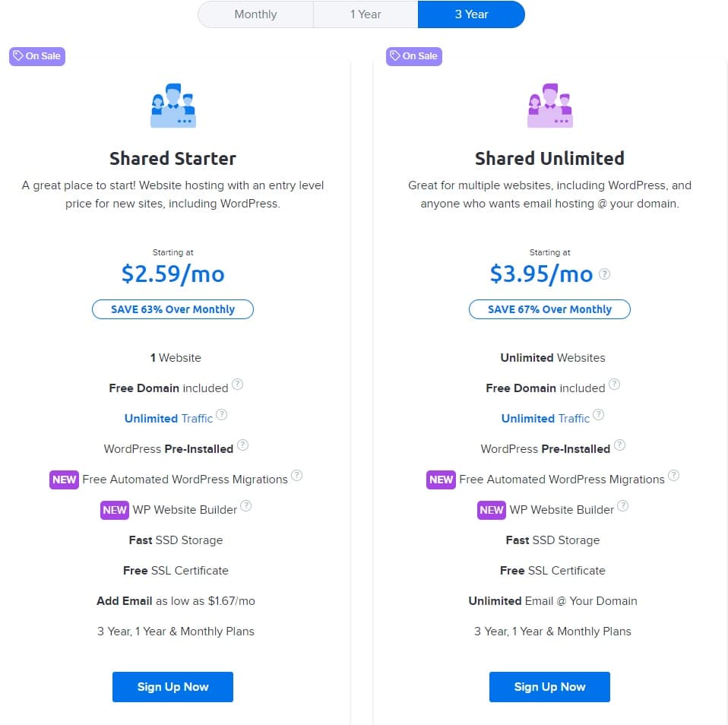Switch to the 1 Year billing tab
The image size is (728, 725).
point(365,14)
